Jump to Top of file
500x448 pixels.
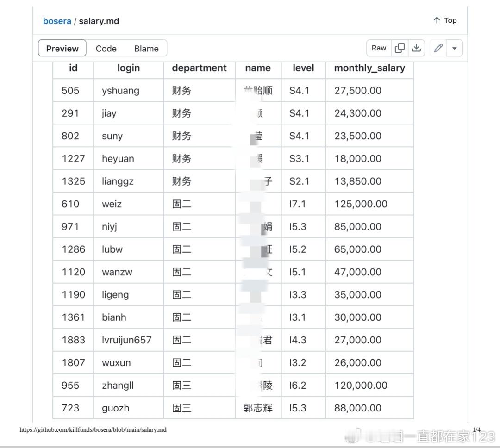[445, 20]
